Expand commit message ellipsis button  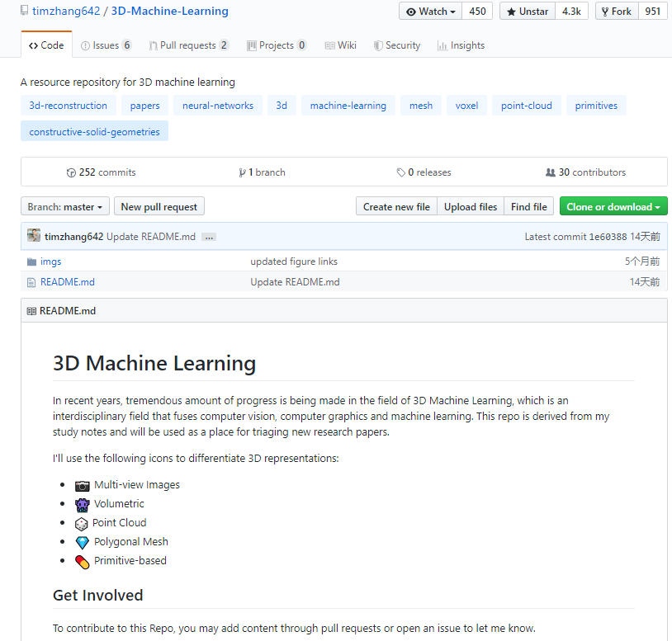[x=209, y=238]
